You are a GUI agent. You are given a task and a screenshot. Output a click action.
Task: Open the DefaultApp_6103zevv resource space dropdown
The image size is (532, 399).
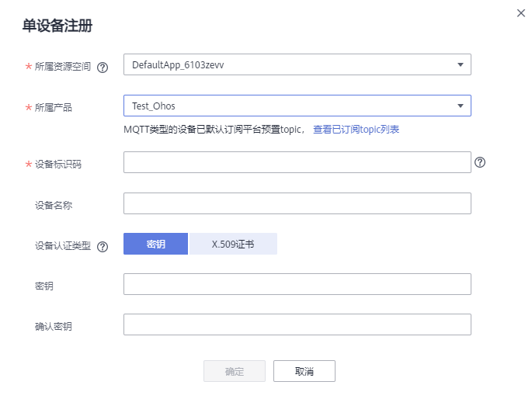tap(297, 64)
